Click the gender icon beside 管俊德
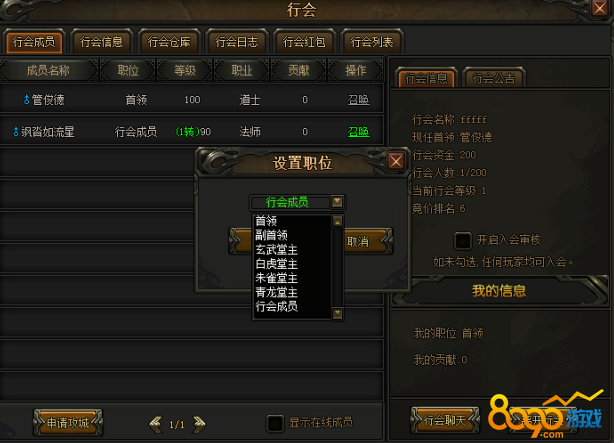The height and width of the screenshot is (443, 614). tap(27, 99)
